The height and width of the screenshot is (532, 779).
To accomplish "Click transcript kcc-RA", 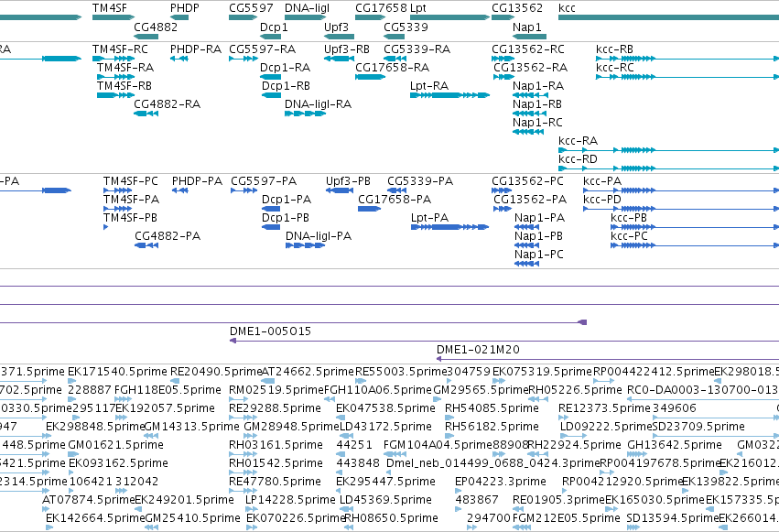I will (669, 150).
